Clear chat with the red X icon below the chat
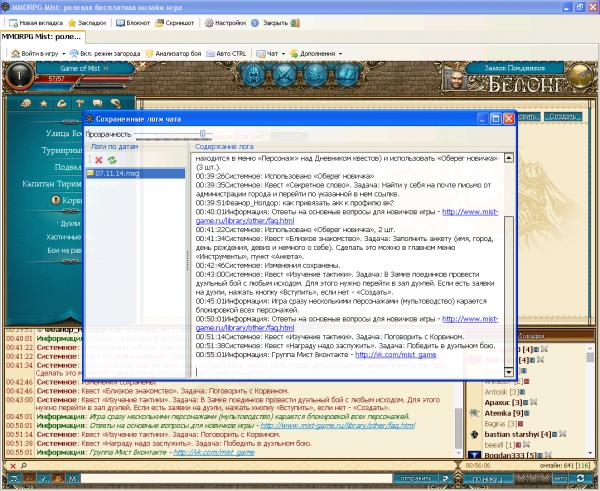 [13, 466]
